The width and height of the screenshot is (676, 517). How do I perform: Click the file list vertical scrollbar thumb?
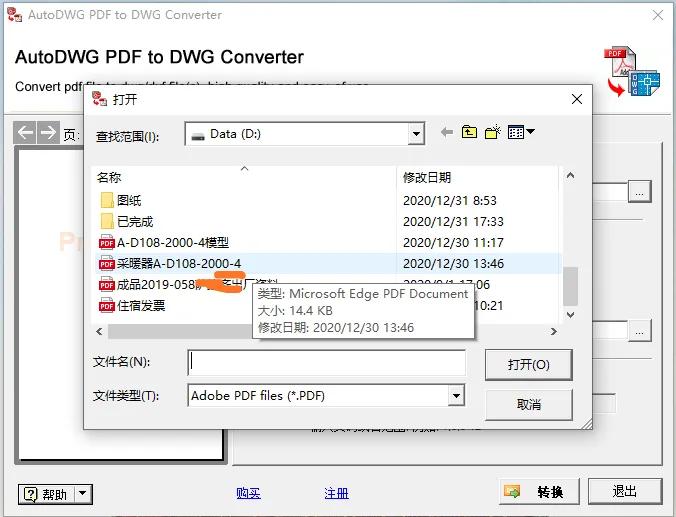click(570, 286)
